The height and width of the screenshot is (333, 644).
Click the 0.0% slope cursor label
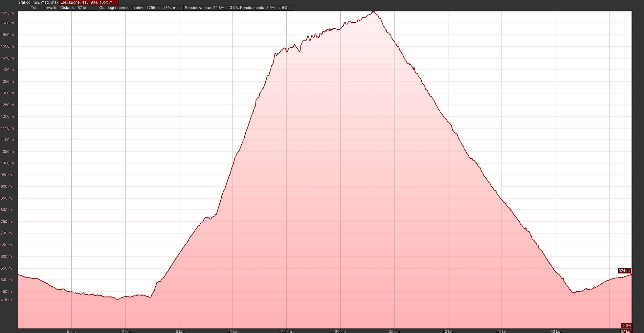coord(626,326)
